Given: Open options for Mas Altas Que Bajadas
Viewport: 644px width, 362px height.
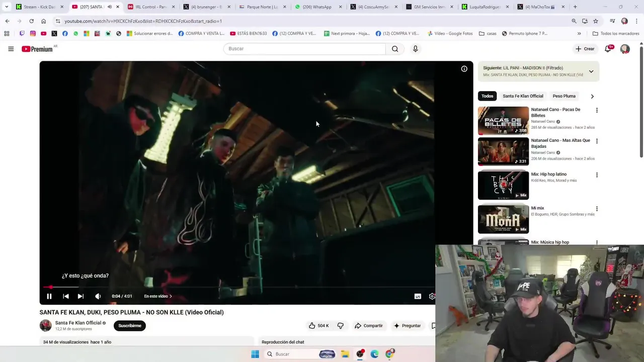Looking at the screenshot, I should tap(597, 141).
